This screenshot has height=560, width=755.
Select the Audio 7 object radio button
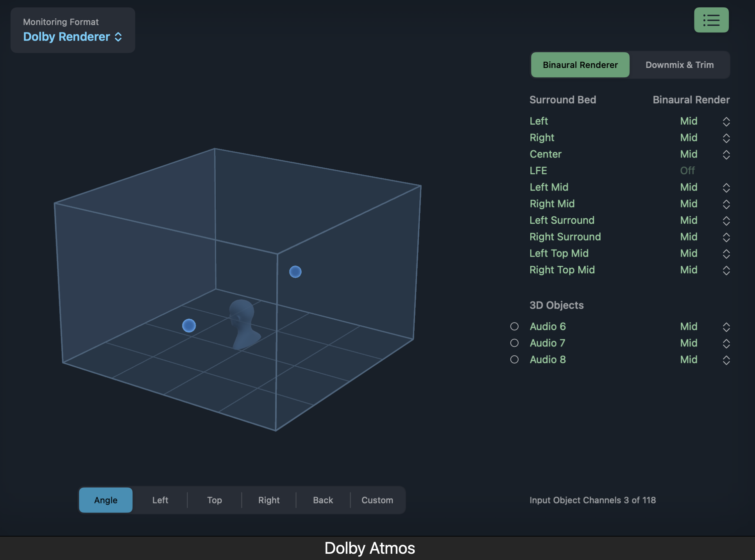click(x=514, y=342)
